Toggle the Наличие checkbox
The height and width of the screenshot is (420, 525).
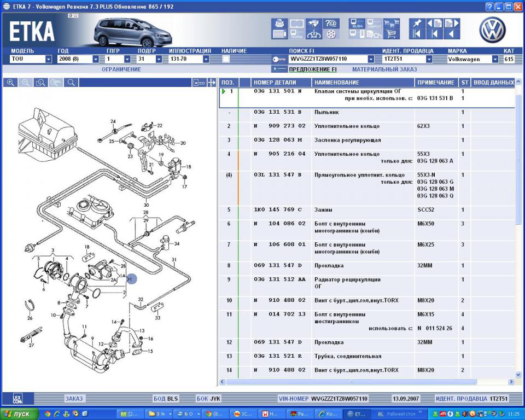[x=226, y=59]
